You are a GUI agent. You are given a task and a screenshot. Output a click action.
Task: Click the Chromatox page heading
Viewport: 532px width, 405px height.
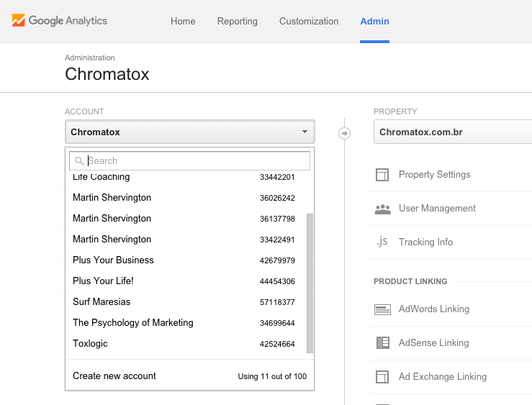pos(107,74)
